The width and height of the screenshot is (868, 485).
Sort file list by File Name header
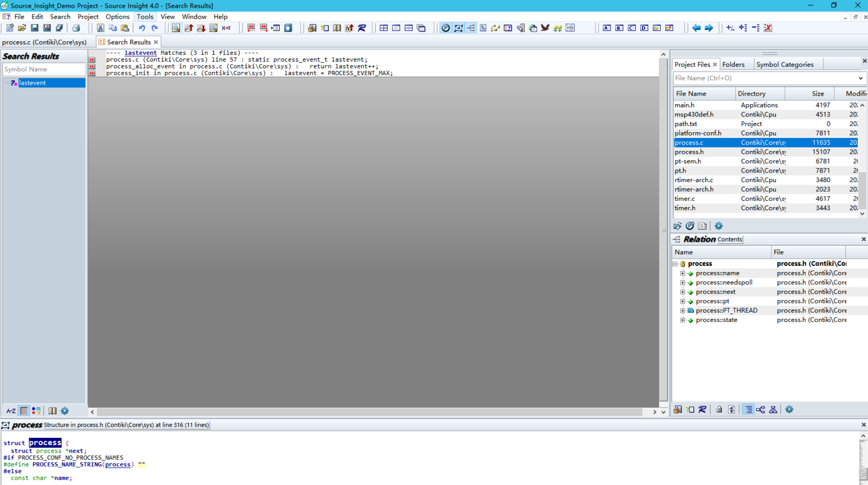coord(704,94)
